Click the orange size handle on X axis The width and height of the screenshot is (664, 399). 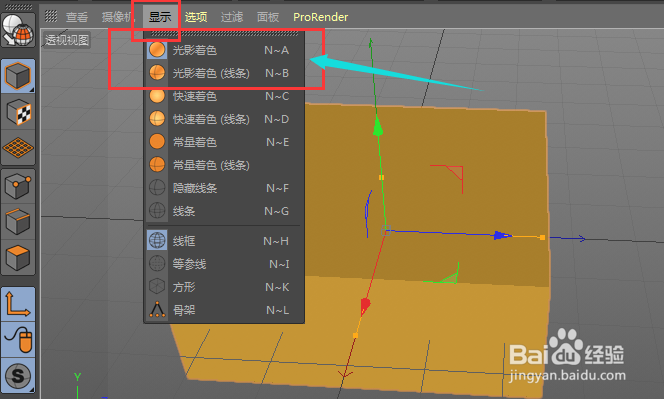355,335
